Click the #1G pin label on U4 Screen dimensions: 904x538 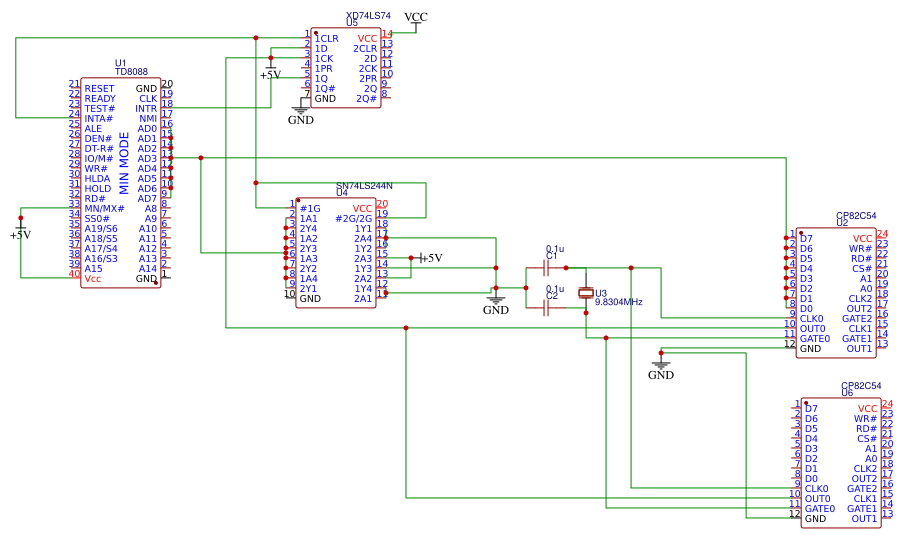click(x=310, y=209)
